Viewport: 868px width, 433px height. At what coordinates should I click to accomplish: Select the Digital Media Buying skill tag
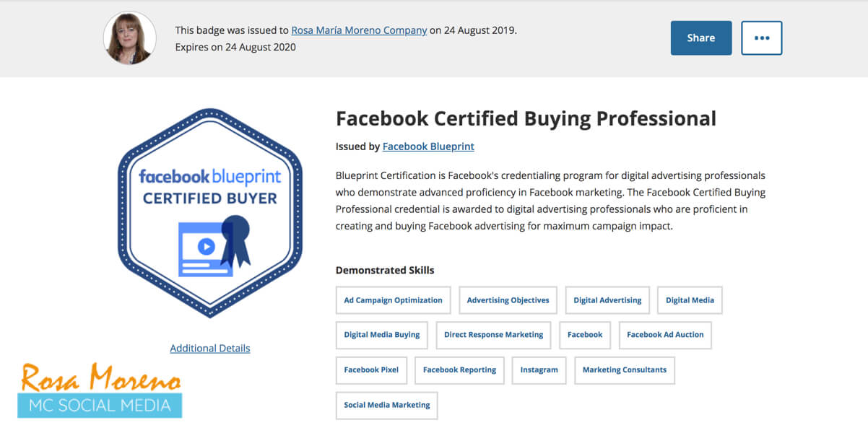coord(381,335)
